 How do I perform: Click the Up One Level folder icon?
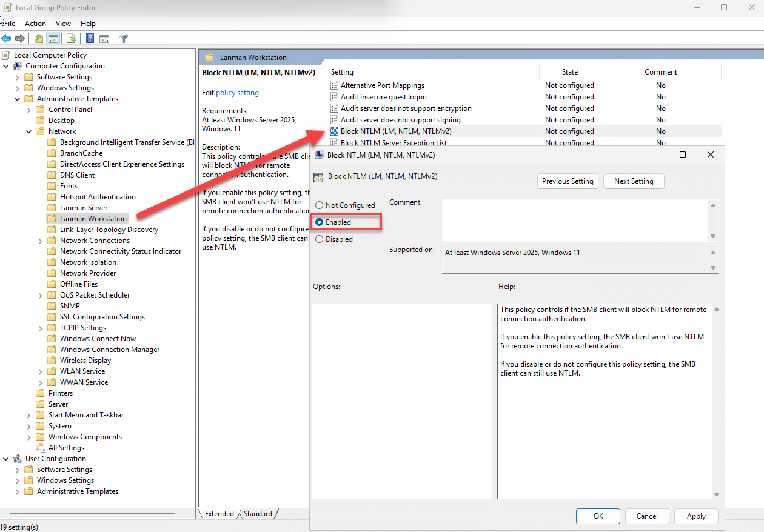(x=38, y=38)
